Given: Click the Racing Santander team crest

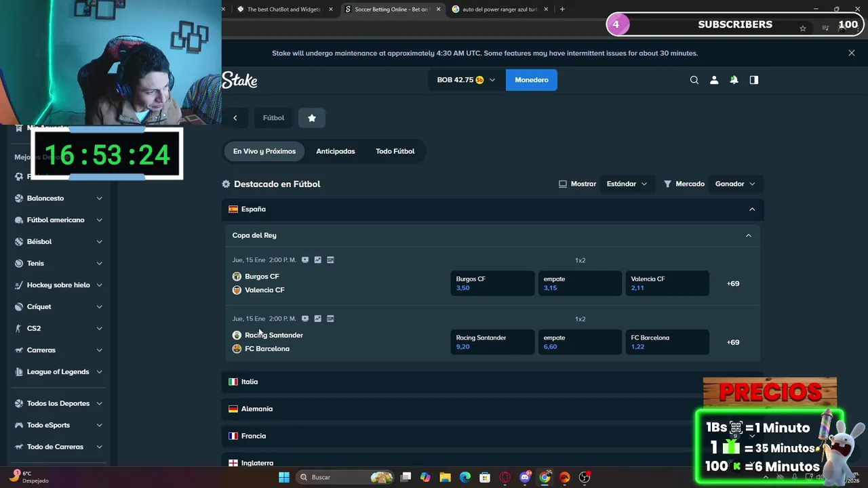Looking at the screenshot, I should pyautogui.click(x=237, y=335).
